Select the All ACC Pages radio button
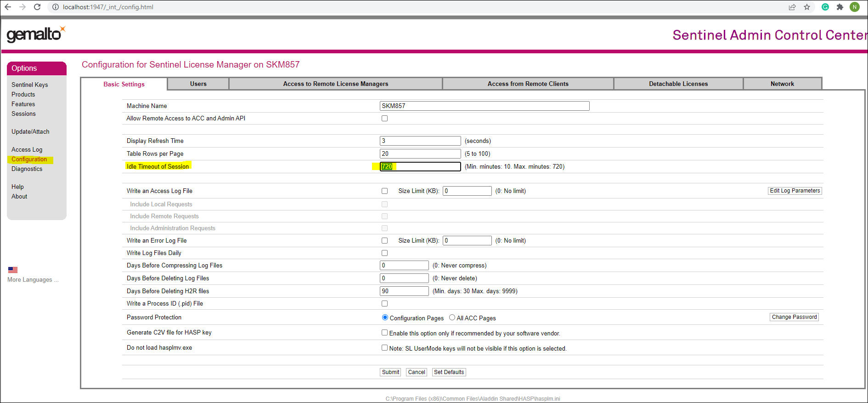Screen dimensions: 868x403 [452, 318]
